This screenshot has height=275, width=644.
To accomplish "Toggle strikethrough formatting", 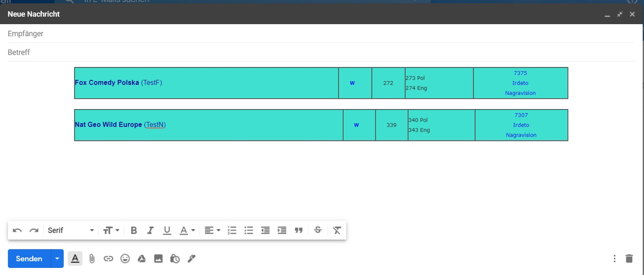I will coord(317,230).
